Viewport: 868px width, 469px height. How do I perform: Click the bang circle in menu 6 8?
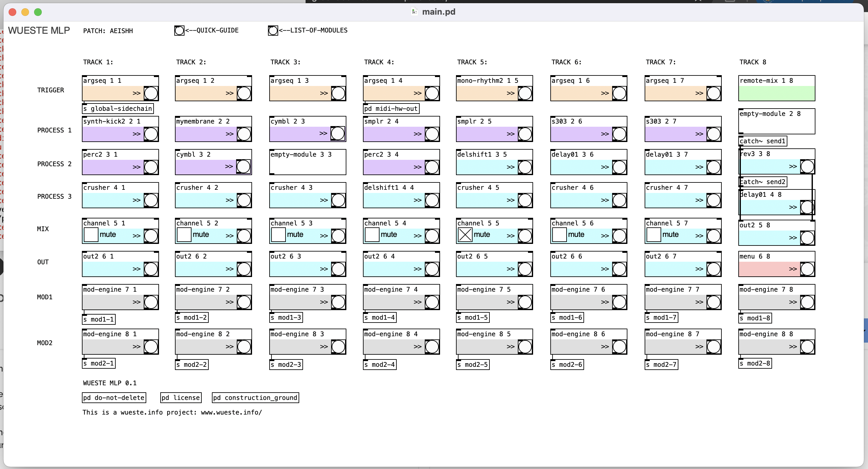point(807,269)
